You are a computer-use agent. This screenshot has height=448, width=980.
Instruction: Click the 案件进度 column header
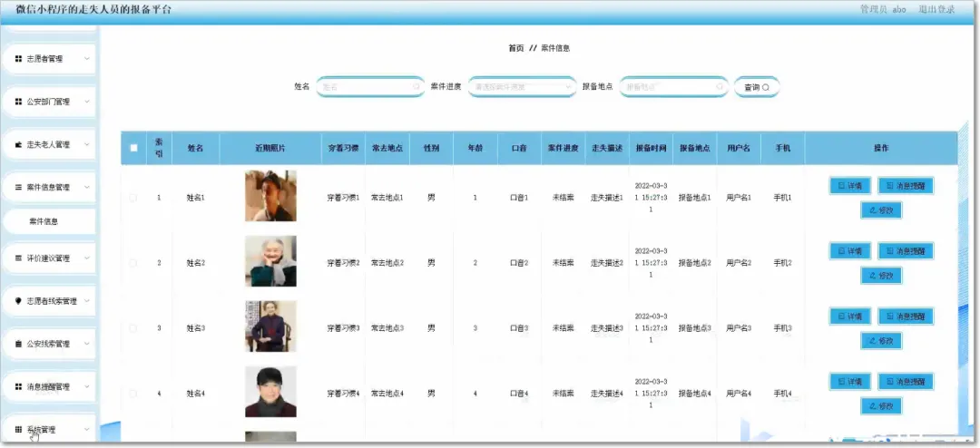pyautogui.click(x=563, y=148)
